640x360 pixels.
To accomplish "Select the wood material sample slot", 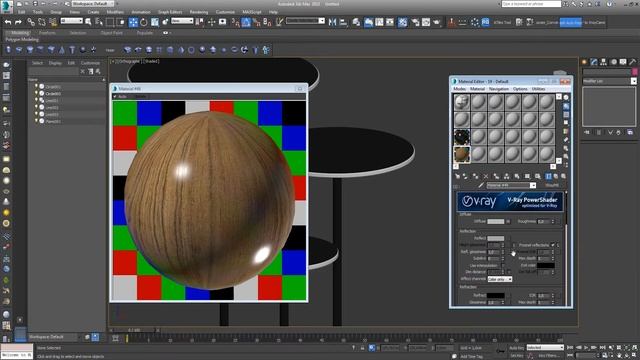I will [x=462, y=154].
